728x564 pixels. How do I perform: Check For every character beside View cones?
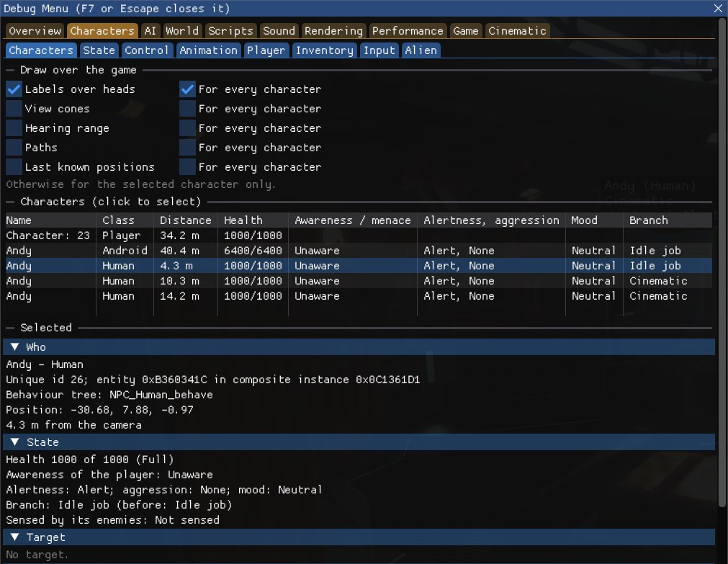187,109
